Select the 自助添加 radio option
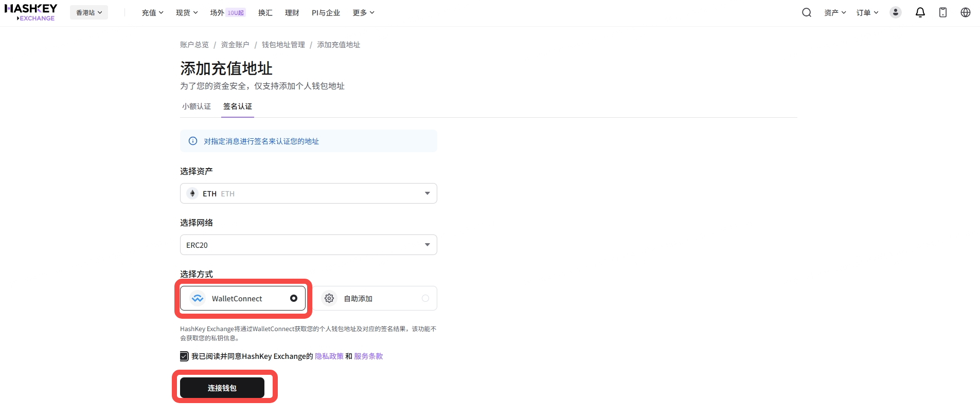 click(x=425, y=298)
